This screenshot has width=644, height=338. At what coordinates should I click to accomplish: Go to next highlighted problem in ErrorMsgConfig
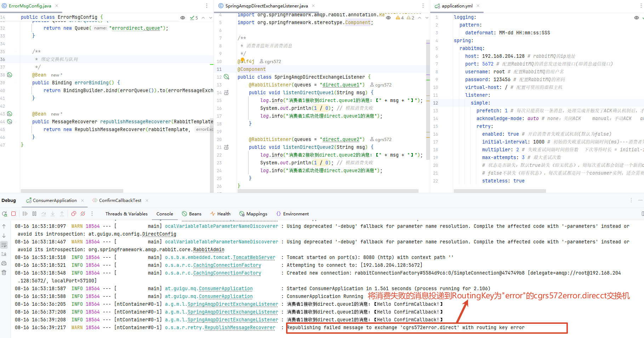211,18
